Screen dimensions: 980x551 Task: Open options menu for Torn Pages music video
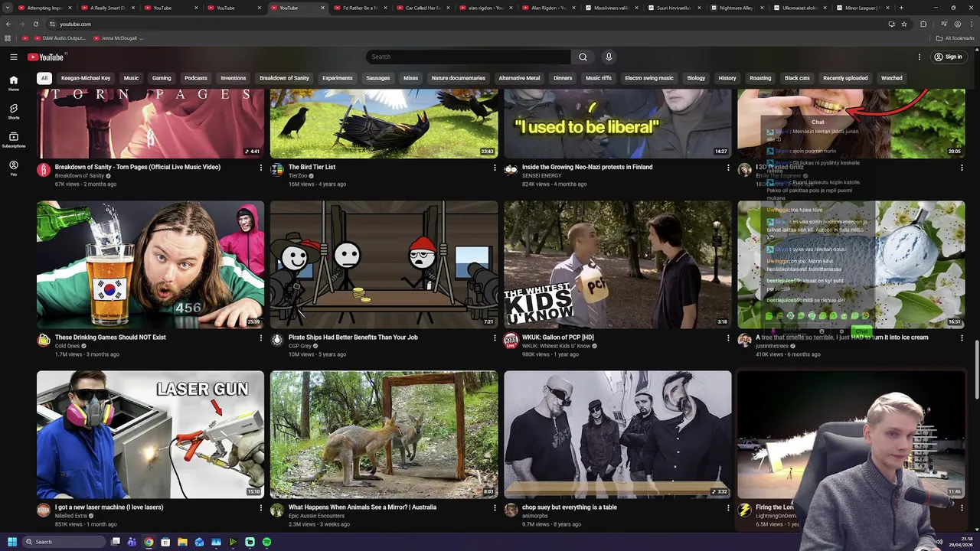(x=261, y=168)
